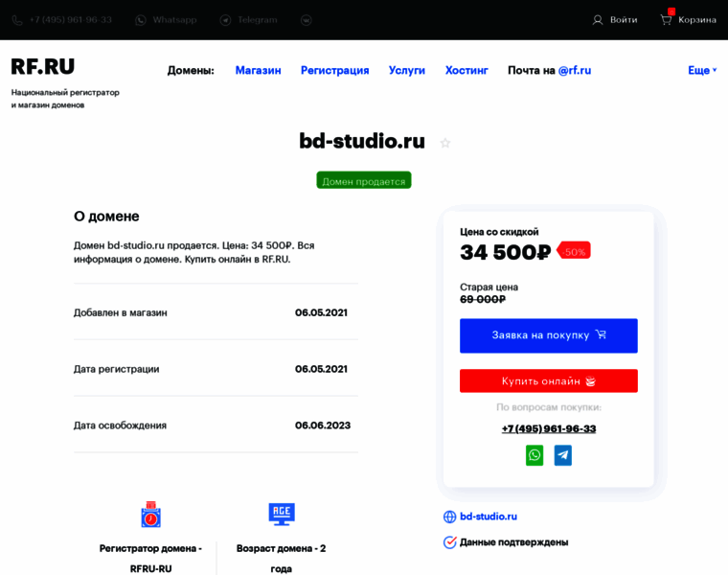Viewport: 728px width, 575px height.
Task: Call +7(495)961-96-33 in purchase card
Action: pyautogui.click(x=549, y=428)
